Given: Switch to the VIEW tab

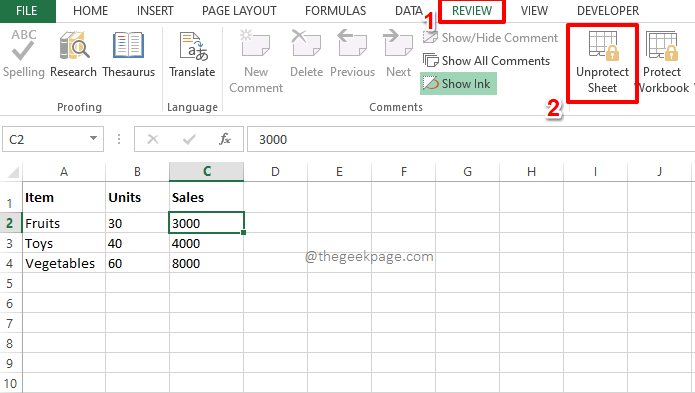Looking at the screenshot, I should point(534,11).
